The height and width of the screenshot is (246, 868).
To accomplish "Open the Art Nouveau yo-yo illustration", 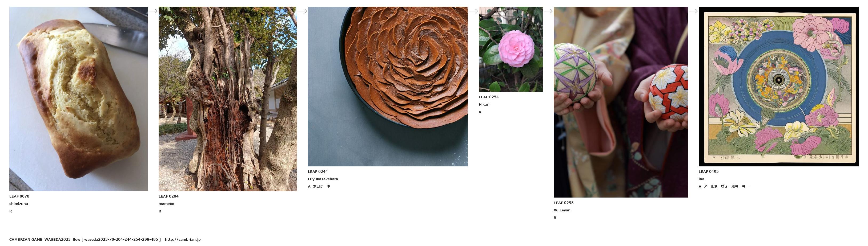I will (778, 87).
